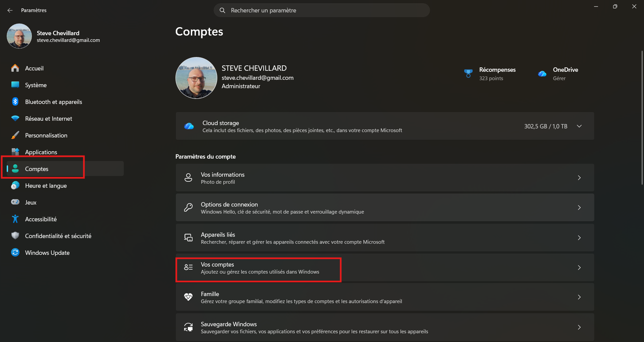This screenshot has height=342, width=644.
Task: Click the Confidentialité shield icon
Action: (x=15, y=236)
